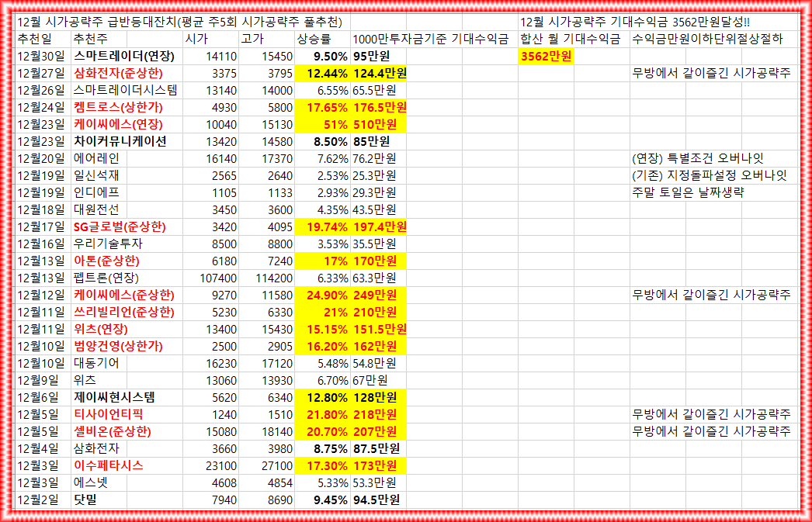The height and width of the screenshot is (522, 812).
Task: Select the stock name '스마트레이더(연장)'
Action: point(123,57)
